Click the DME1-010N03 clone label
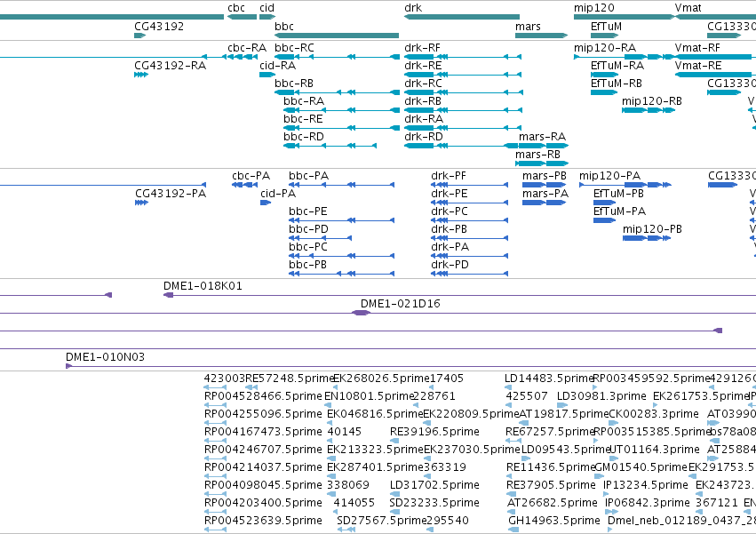 click(105, 357)
